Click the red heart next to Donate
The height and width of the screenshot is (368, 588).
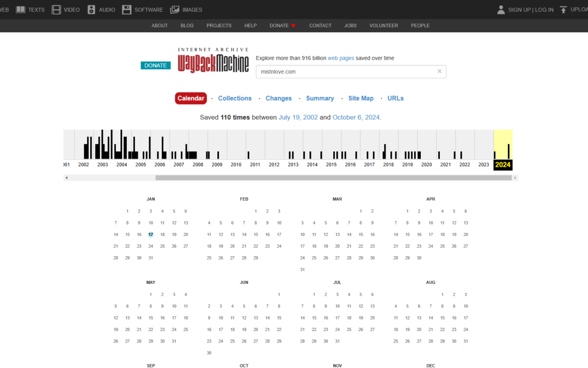[293, 26]
